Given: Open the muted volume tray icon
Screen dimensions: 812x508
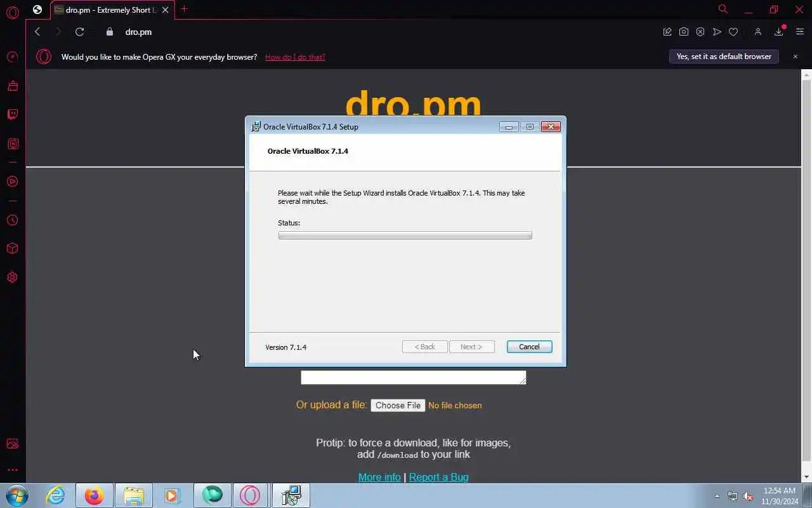Looking at the screenshot, I should click(749, 496).
